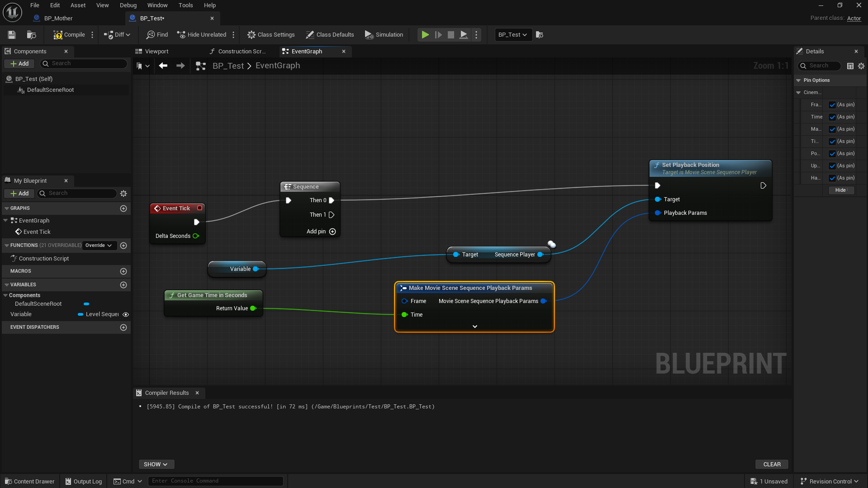Viewport: 868px width, 488px height.
Task: Add a new variable with the plus icon
Action: (123, 285)
